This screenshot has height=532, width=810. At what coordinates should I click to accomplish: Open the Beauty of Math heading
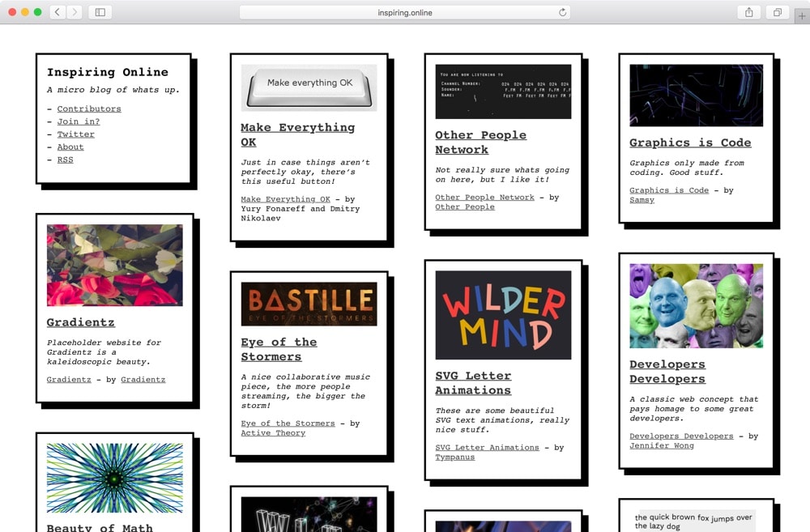(100, 527)
